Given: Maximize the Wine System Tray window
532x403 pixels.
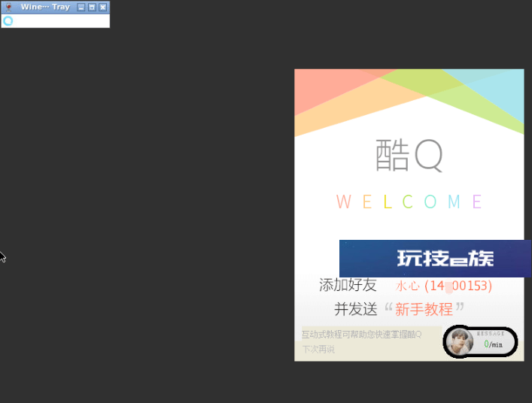Looking at the screenshot, I should click(x=92, y=7).
